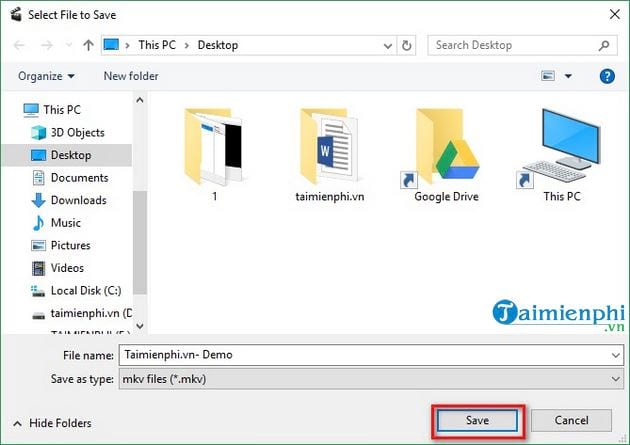Screen dimensions: 630x445
Task: Click the PC icon in address bar
Action: [111, 45]
